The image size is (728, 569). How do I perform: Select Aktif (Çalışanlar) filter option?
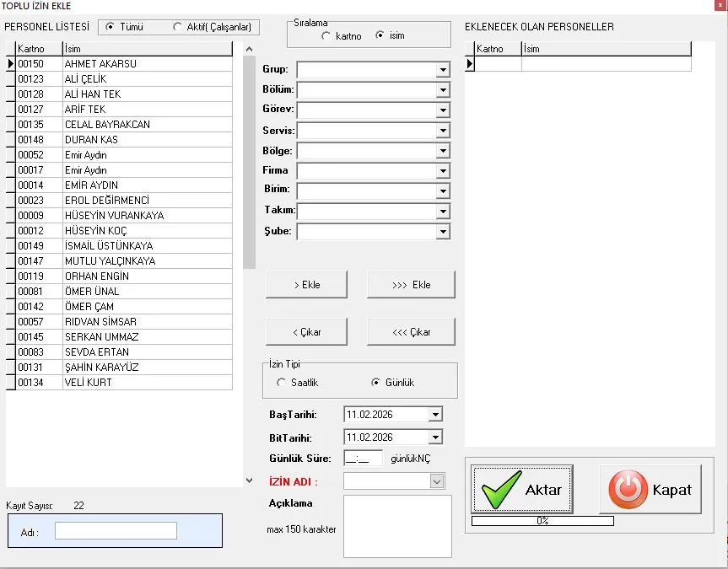coord(177,27)
